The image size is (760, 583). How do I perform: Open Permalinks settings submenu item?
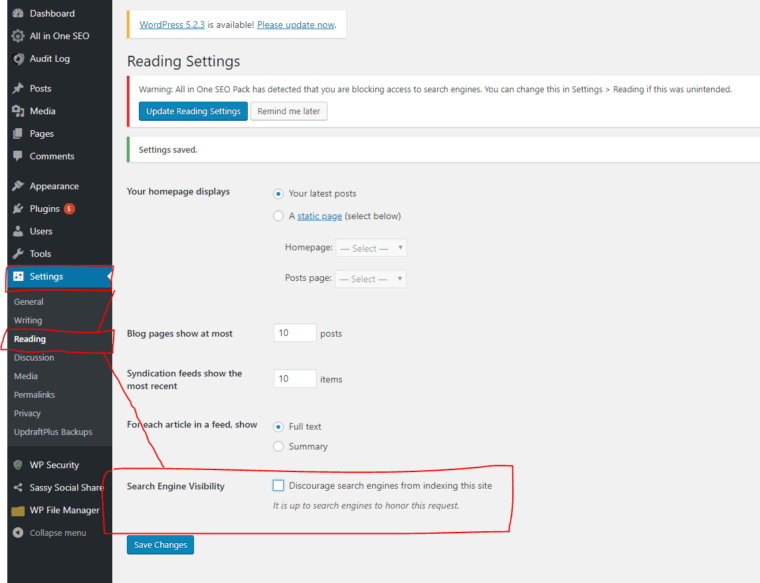click(x=34, y=395)
